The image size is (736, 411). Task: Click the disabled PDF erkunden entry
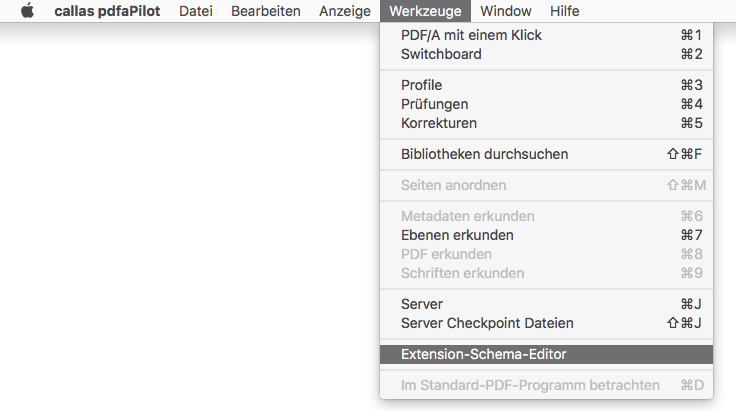coord(546,254)
